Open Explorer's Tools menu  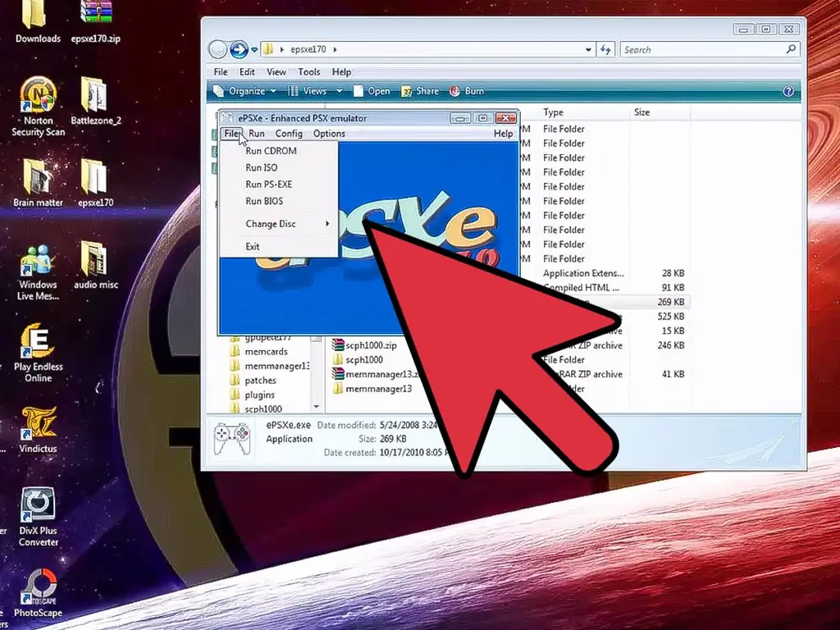(309, 72)
